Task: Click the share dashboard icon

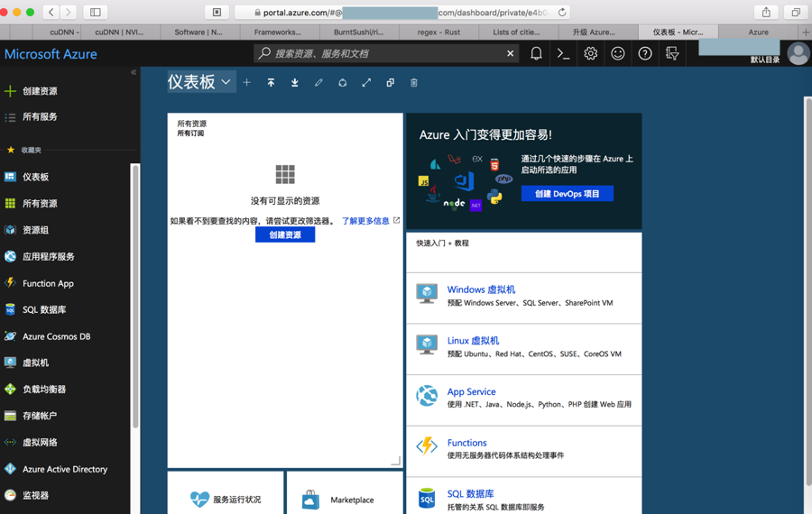Action: [342, 82]
